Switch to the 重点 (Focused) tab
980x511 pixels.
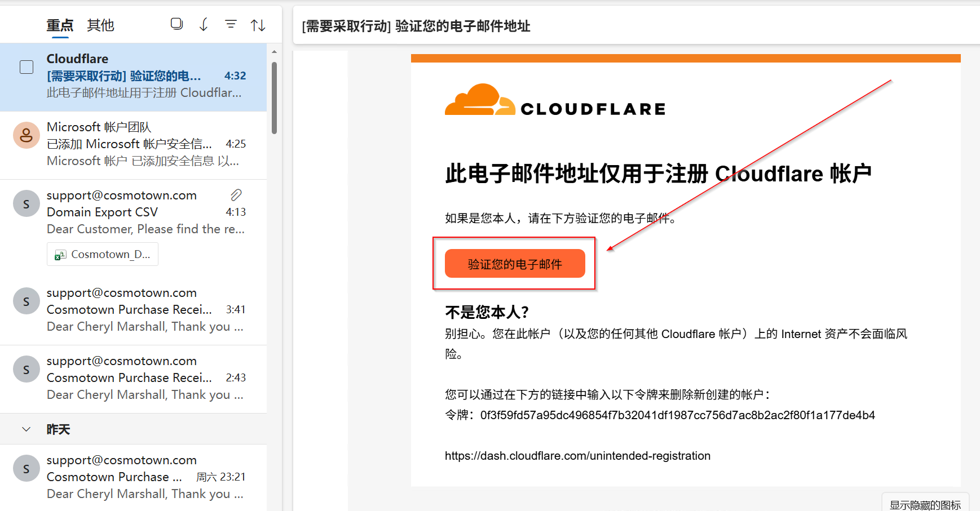coord(60,25)
